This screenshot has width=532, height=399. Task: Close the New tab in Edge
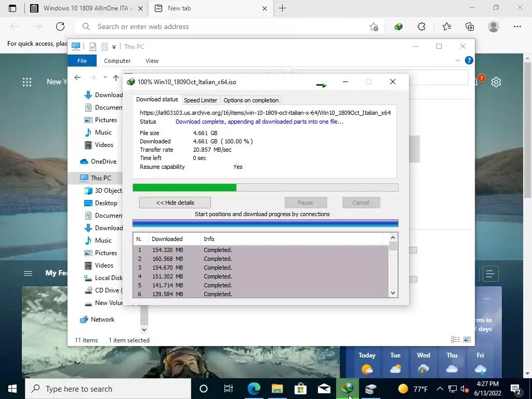point(264,8)
